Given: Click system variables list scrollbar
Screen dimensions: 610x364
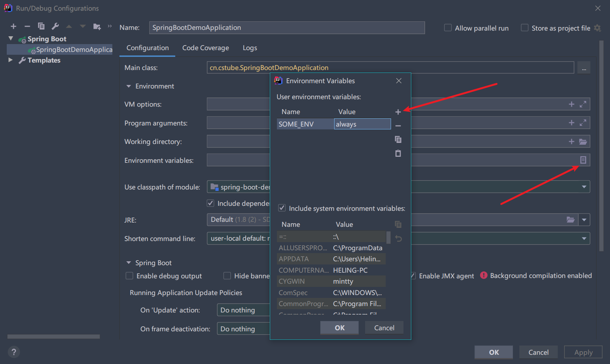Looking at the screenshot, I should [x=389, y=237].
